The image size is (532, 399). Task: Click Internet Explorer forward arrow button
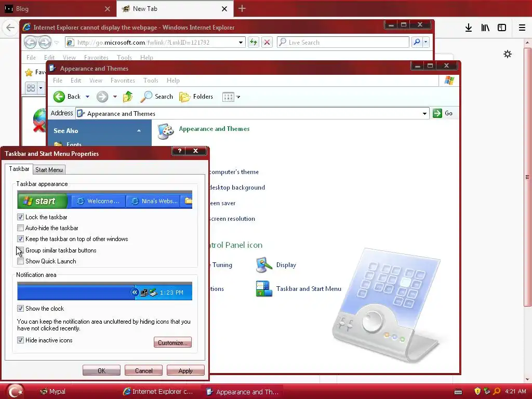click(x=45, y=43)
